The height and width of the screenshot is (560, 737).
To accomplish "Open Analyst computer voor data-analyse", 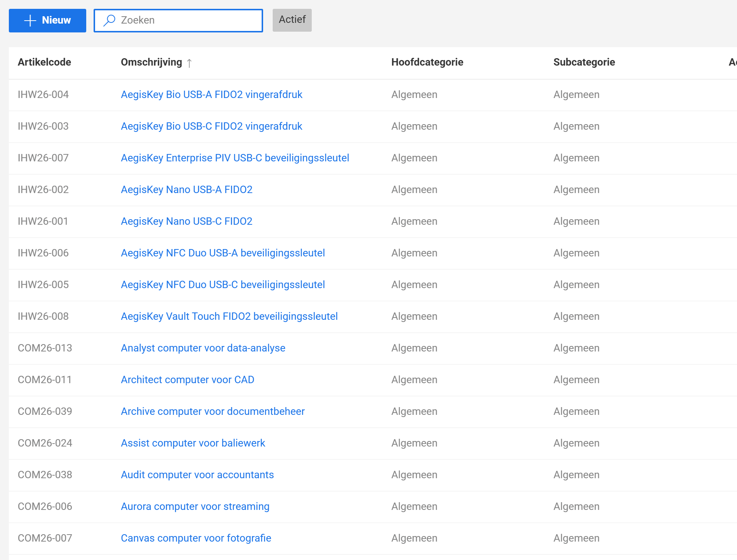I will tap(203, 348).
